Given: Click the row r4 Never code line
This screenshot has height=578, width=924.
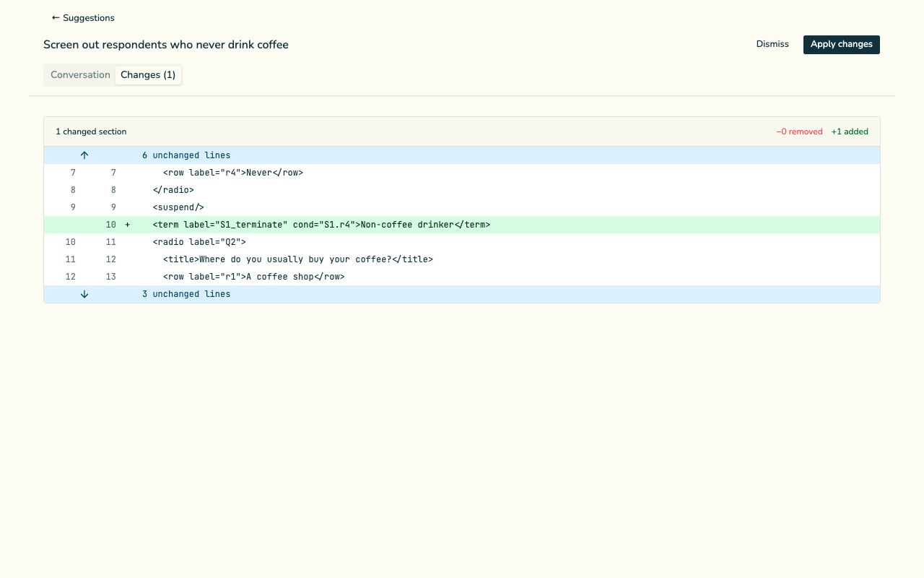Looking at the screenshot, I should (462, 173).
